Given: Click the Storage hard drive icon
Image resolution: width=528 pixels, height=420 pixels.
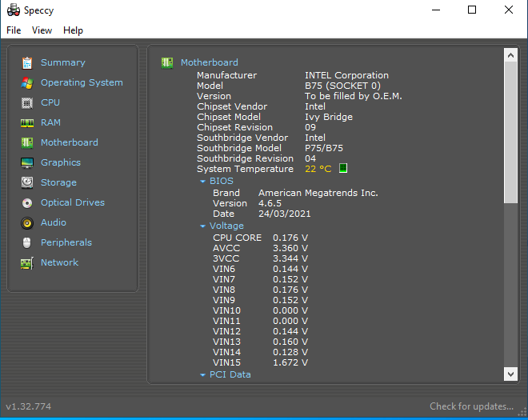Looking at the screenshot, I should (x=27, y=182).
